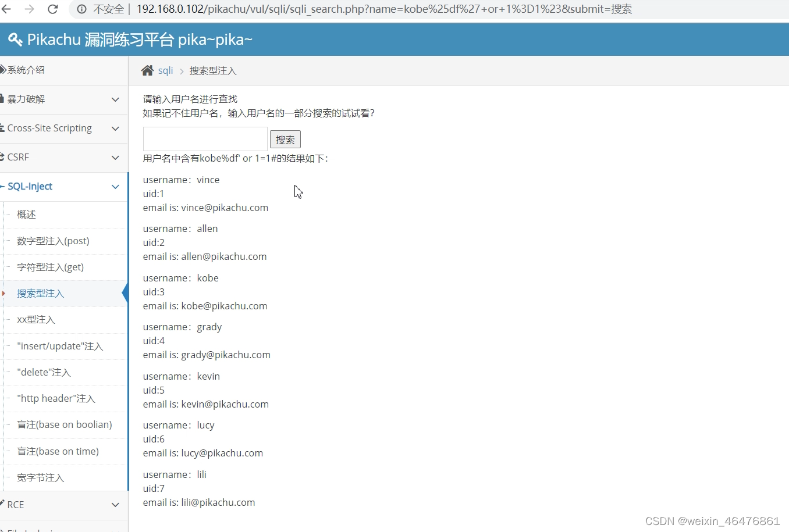Open the sqli breadcrumb link
The height and width of the screenshot is (532, 789).
point(165,70)
